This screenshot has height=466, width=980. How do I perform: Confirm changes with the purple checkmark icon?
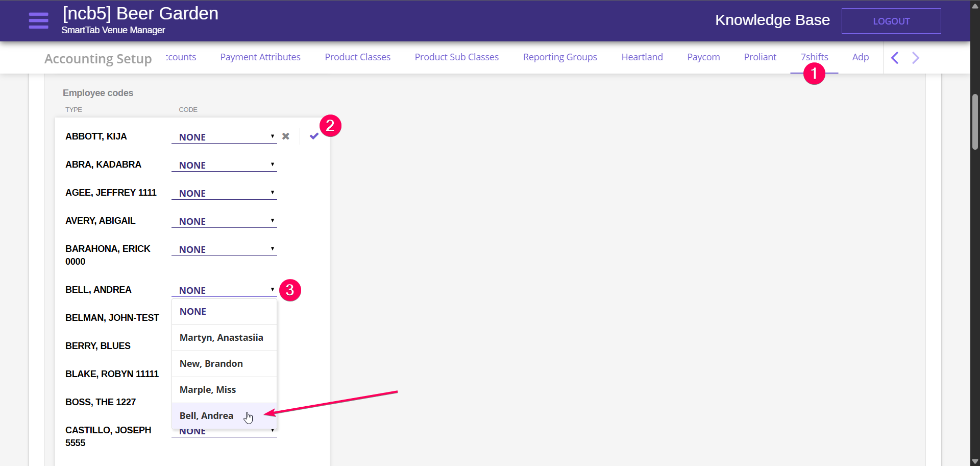314,136
